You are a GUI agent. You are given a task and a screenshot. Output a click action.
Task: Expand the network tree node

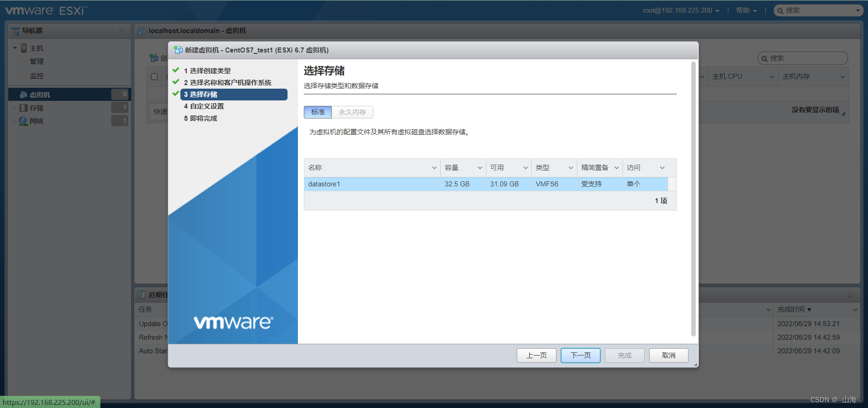coord(15,121)
